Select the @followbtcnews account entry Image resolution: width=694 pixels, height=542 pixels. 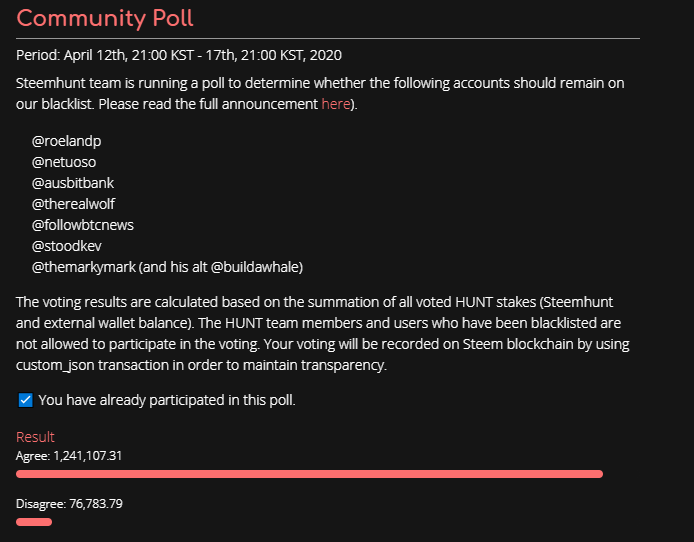pos(83,225)
